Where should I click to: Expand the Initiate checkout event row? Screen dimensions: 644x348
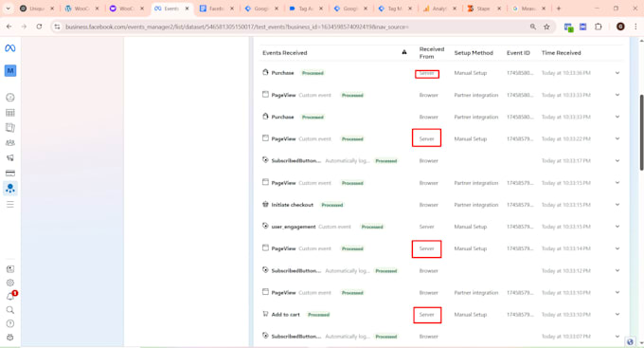pos(617,205)
